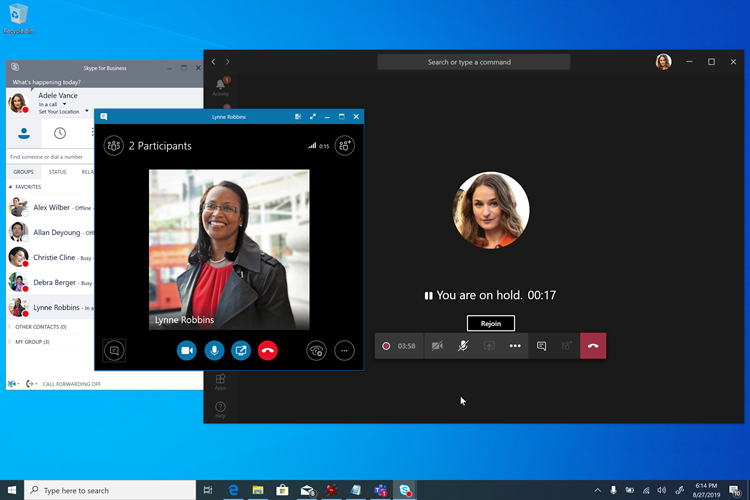
Task: Click Adele Vance's profile photo in Skype
Action: pos(18,103)
